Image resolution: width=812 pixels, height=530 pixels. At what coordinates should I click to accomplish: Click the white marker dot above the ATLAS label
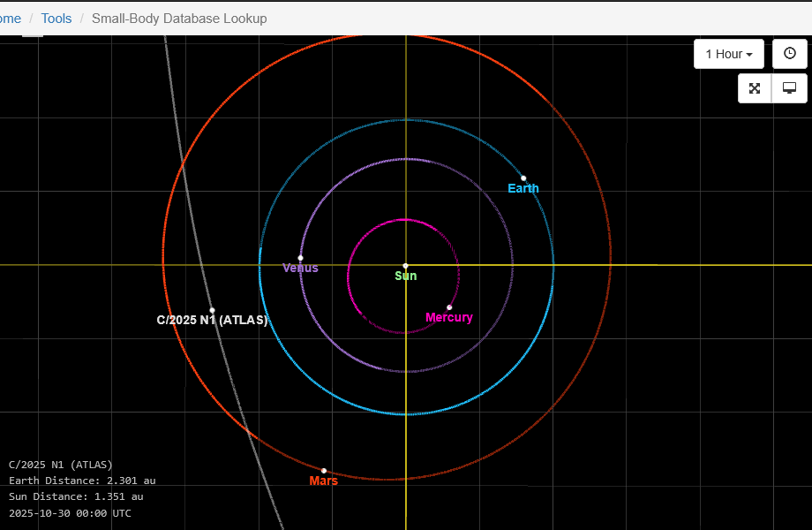(x=213, y=310)
